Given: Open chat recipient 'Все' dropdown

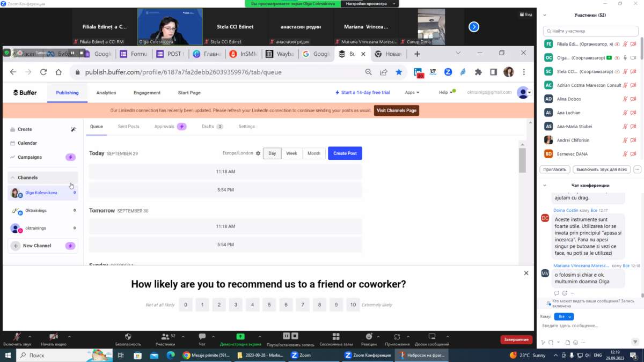Looking at the screenshot, I should click(x=563, y=316).
